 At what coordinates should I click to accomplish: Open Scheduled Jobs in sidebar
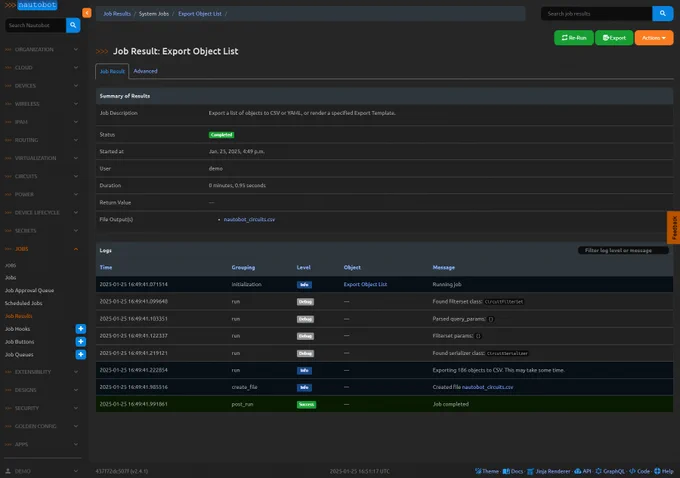tap(23, 303)
